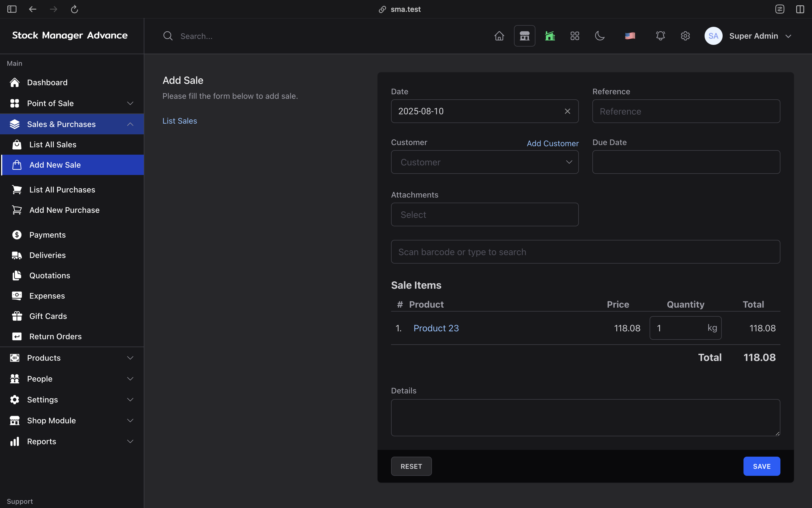The height and width of the screenshot is (508, 812).
Task: Click the quantity field for Product 23
Action: point(685,328)
